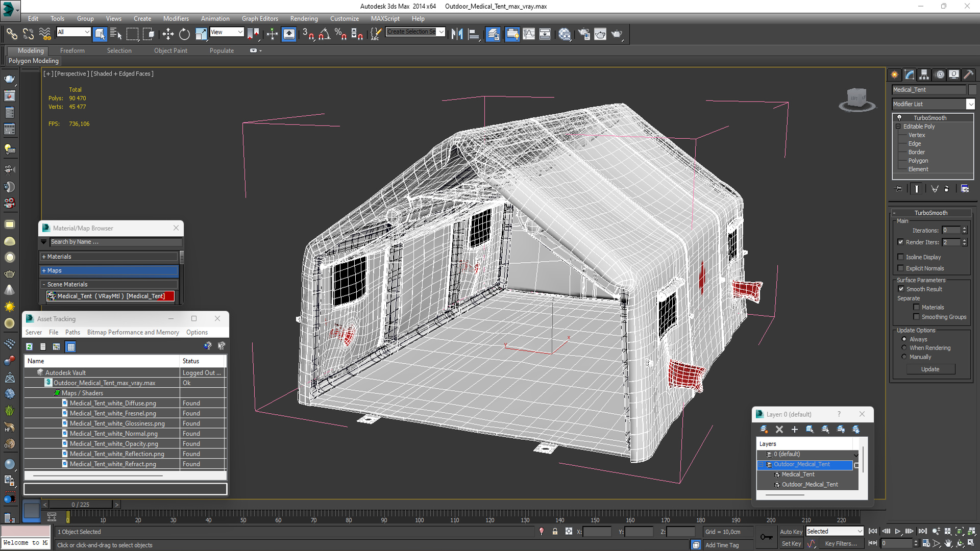Screen dimensions: 980x551
Task: Enable the Explicit Normals checkbox
Action: [901, 268]
